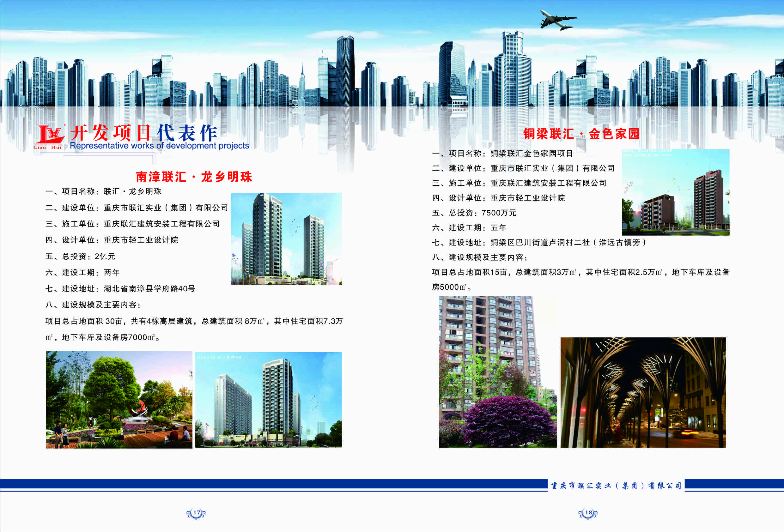Click the night street arches photo
The height and width of the screenshot is (532, 784).
[643, 392]
